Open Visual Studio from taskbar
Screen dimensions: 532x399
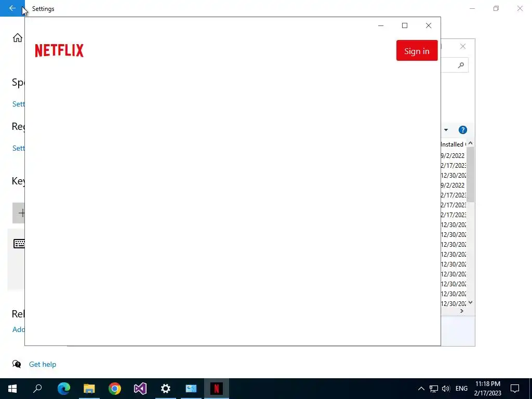(x=140, y=389)
